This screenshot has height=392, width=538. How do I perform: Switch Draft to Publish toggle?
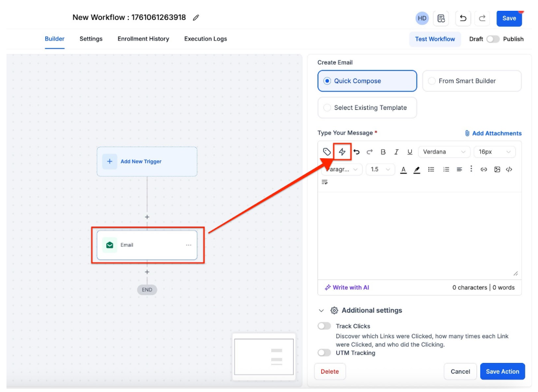pyautogui.click(x=493, y=39)
